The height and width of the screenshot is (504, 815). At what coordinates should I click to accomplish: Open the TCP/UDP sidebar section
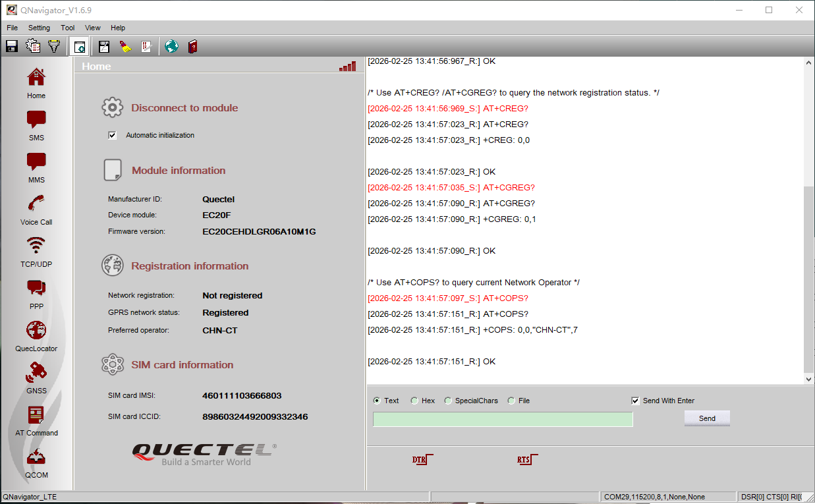(x=36, y=252)
